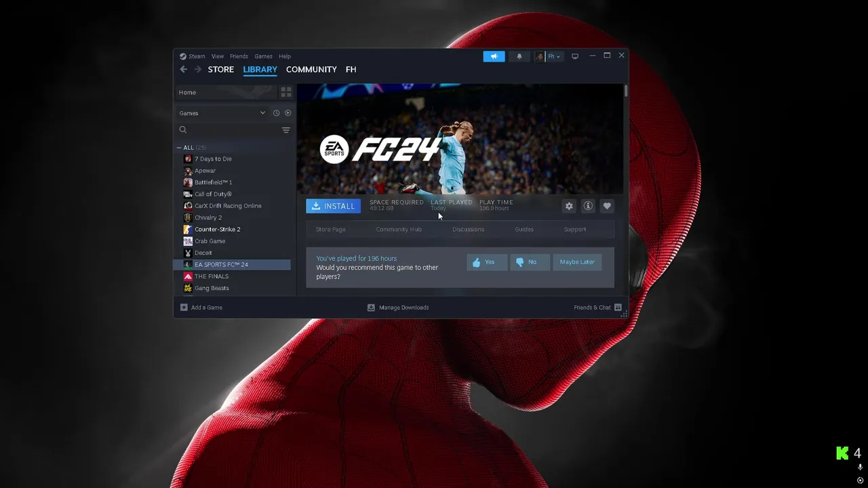Open the notifications bell

[x=519, y=56]
